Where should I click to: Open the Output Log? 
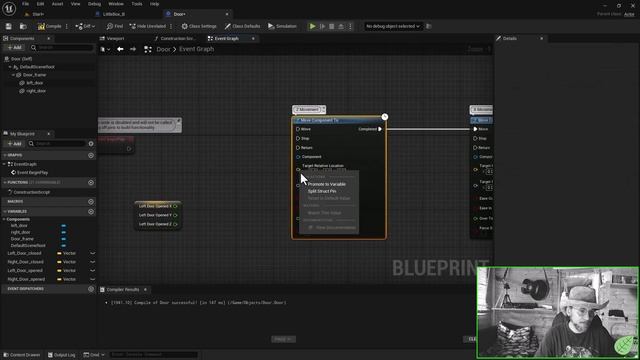[x=62, y=355]
